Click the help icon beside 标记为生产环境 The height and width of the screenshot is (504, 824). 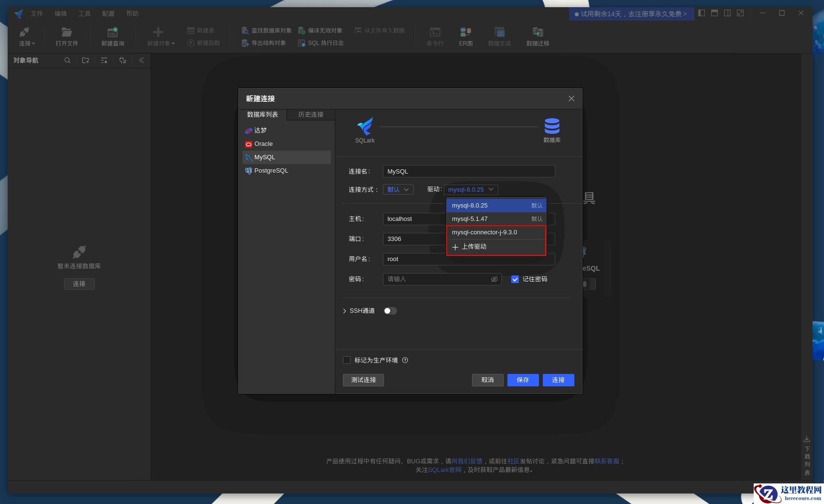(x=405, y=360)
